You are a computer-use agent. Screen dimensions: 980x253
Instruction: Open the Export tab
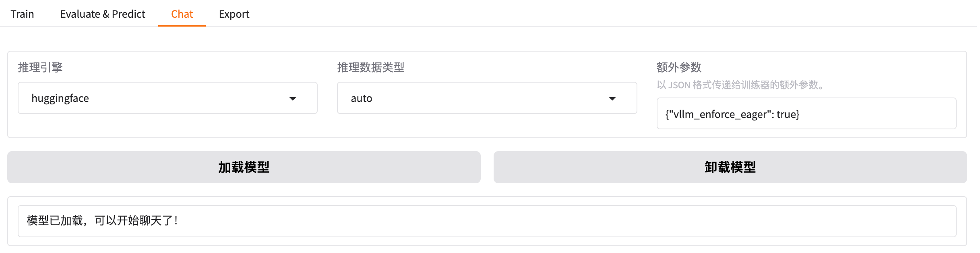(234, 14)
